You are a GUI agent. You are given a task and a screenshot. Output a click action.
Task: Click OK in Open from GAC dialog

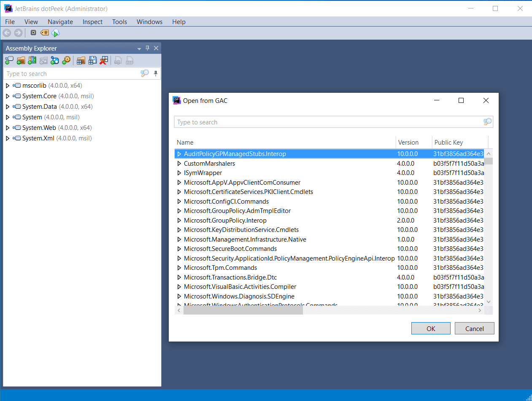pos(431,328)
